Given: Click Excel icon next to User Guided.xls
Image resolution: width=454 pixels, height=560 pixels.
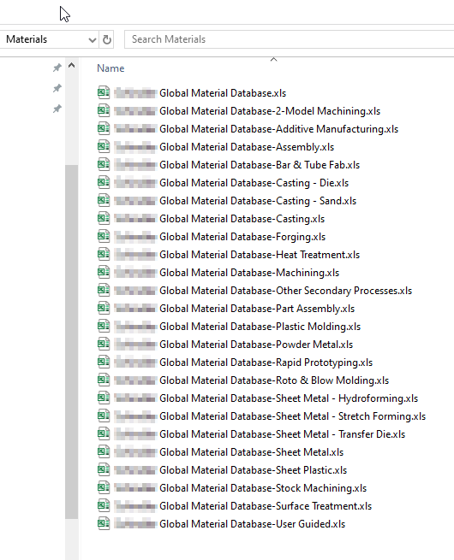Looking at the screenshot, I should [x=104, y=523].
